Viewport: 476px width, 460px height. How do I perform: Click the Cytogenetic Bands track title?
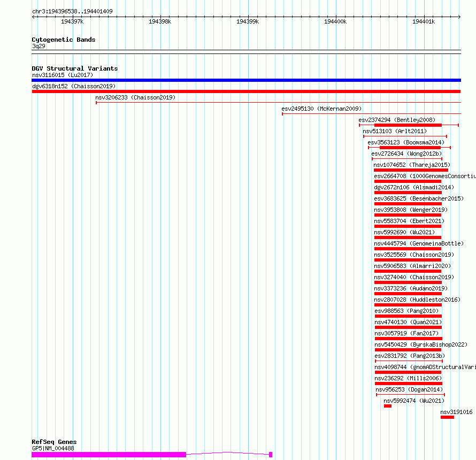64,40
